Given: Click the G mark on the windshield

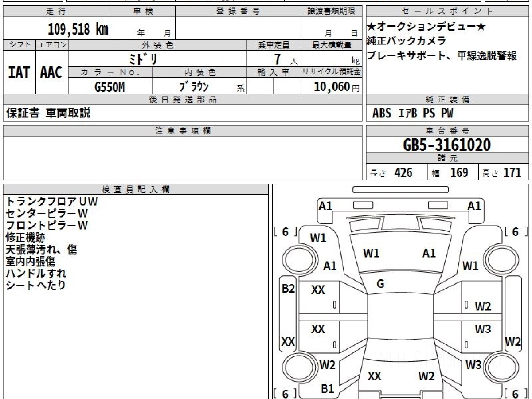Looking at the screenshot, I should pyautogui.click(x=380, y=284).
